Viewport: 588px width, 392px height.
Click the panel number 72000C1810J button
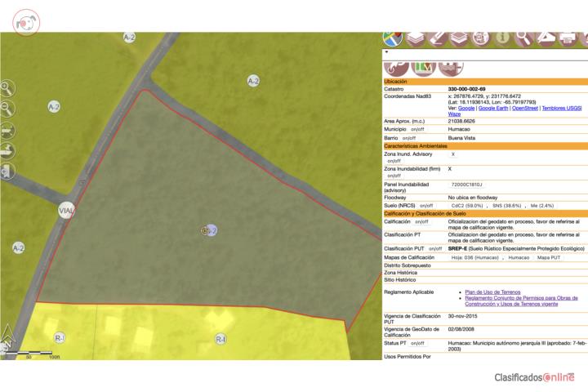click(x=466, y=185)
